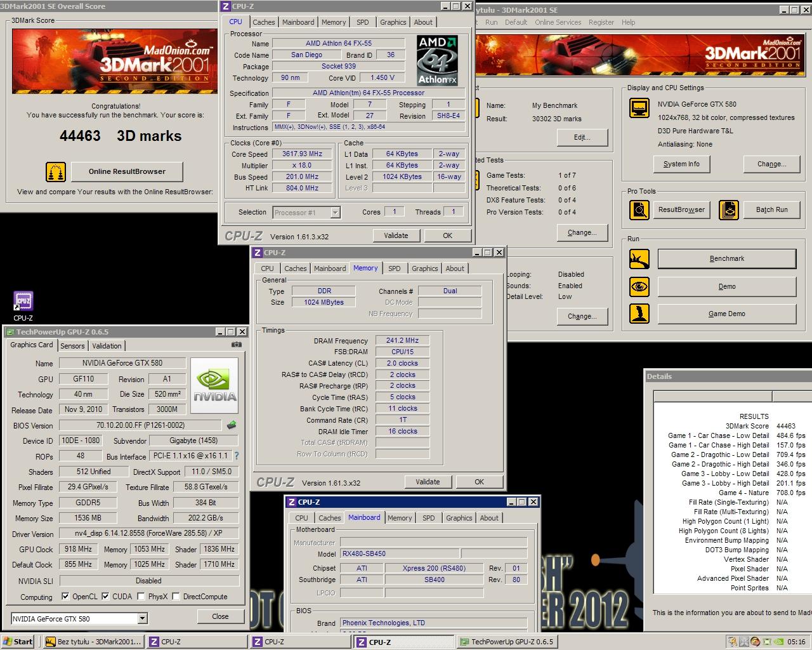Click the Benchmark run icon

(639, 259)
